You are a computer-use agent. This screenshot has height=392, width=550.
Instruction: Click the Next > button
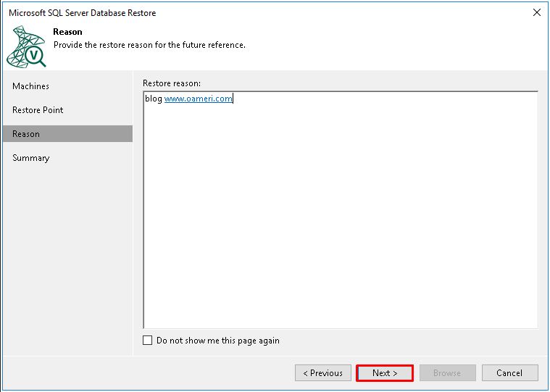pyautogui.click(x=385, y=373)
